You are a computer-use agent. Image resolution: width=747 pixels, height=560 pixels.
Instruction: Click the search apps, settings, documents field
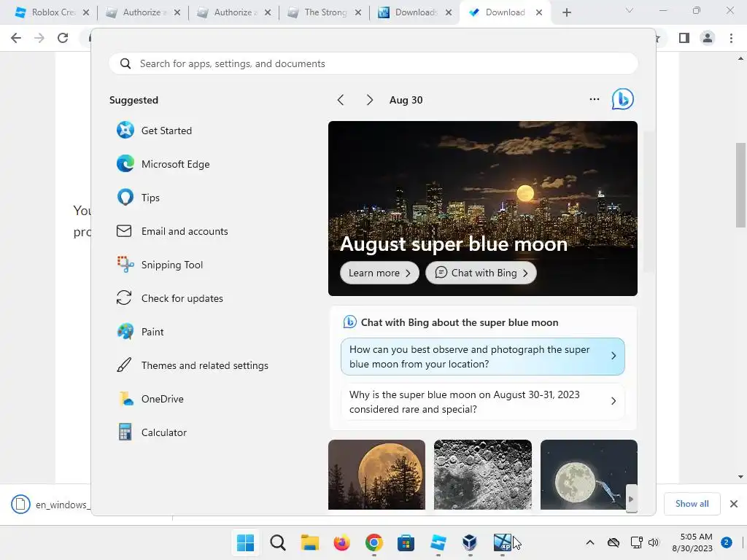tap(373, 63)
